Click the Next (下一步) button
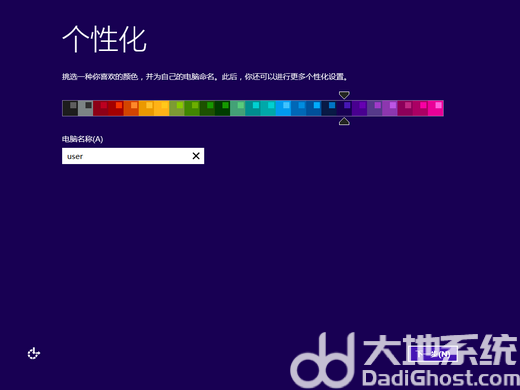The width and height of the screenshot is (520, 390). tap(433, 354)
